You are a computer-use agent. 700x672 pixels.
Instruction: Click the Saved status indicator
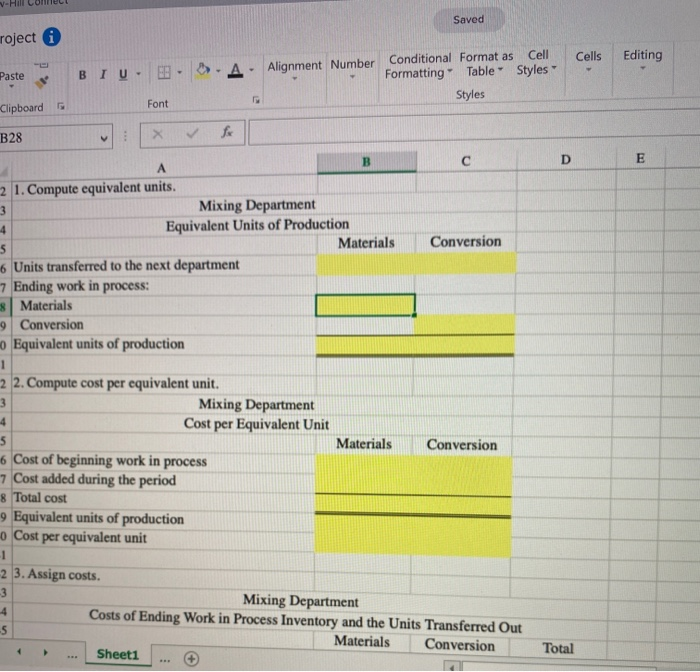pyautogui.click(x=469, y=20)
